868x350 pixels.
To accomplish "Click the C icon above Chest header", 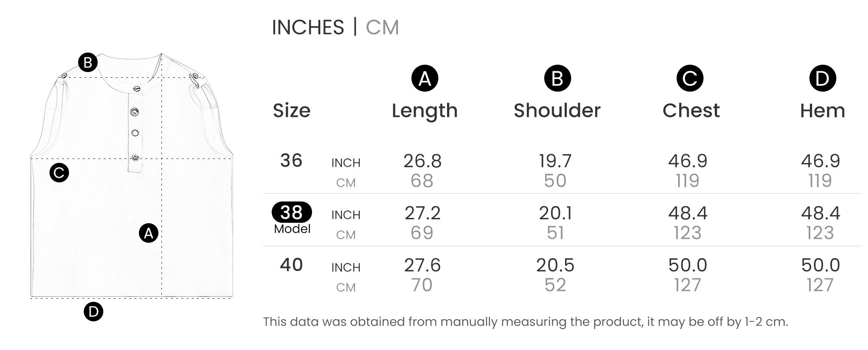I will (x=690, y=79).
